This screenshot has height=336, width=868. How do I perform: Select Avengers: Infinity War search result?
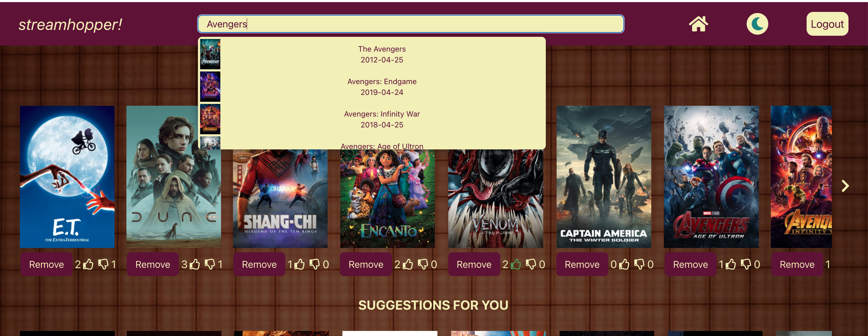pos(372,119)
